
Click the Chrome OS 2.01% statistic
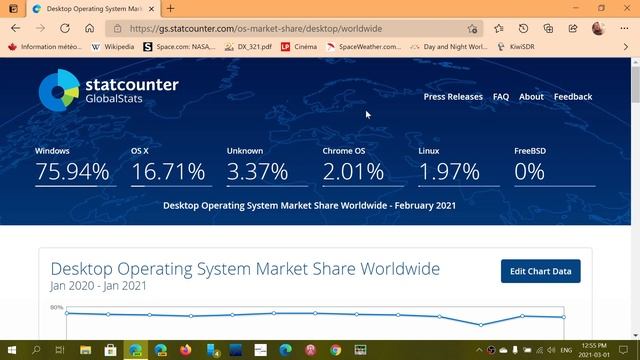[363, 166]
